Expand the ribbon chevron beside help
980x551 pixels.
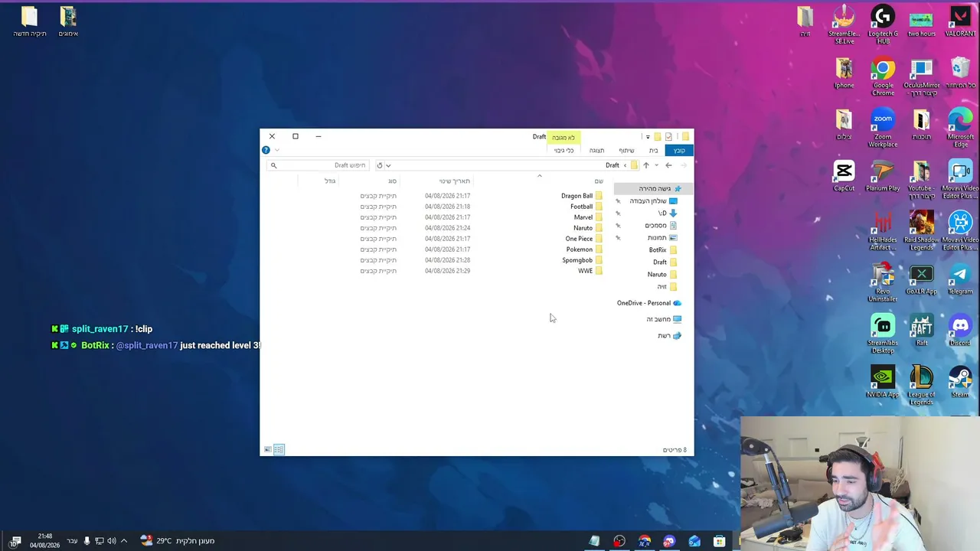click(x=276, y=150)
